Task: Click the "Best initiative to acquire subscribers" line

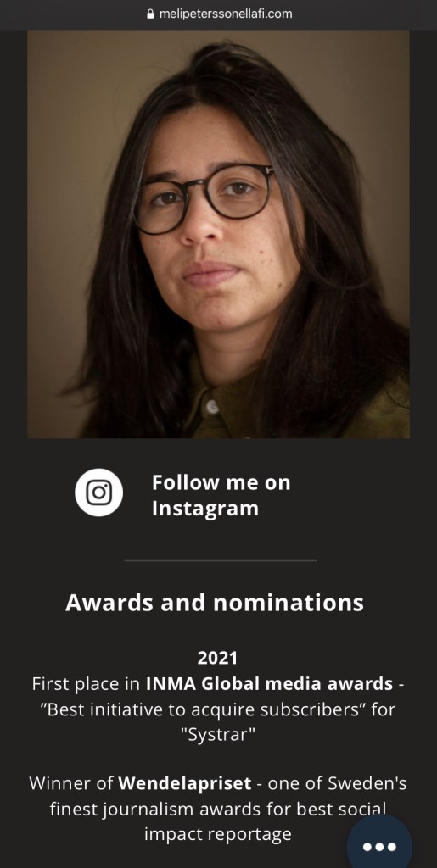Action: (x=218, y=710)
